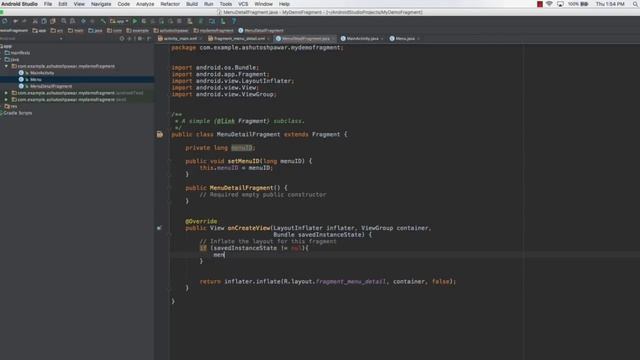Click the Paste toolbar icon
Viewport: 640px width, 360px height.
click(53, 21)
